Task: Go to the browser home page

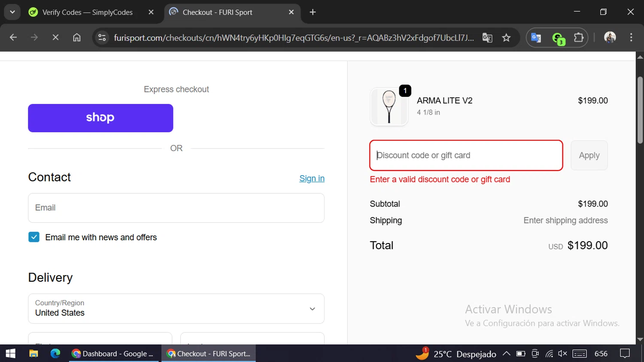Action: pos(77,38)
